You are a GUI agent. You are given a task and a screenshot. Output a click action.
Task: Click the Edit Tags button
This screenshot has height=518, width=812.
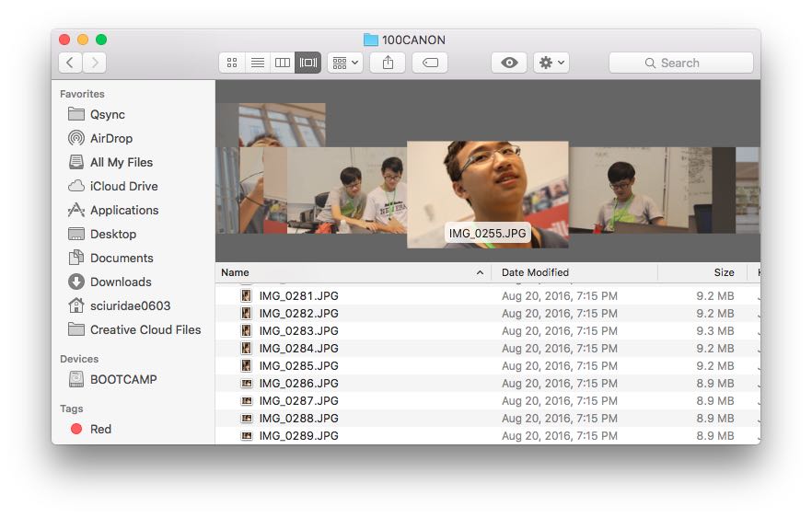pos(430,63)
